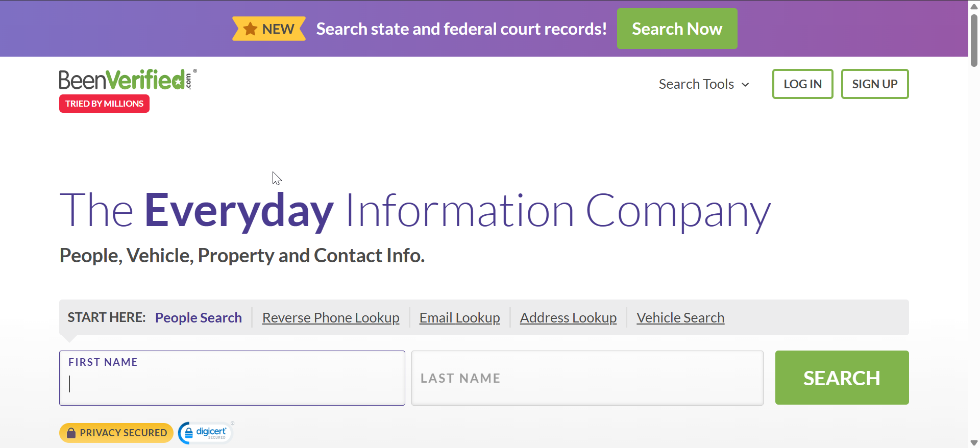The width and height of the screenshot is (980, 448).
Task: Choose the Address Lookup tab
Action: (568, 317)
